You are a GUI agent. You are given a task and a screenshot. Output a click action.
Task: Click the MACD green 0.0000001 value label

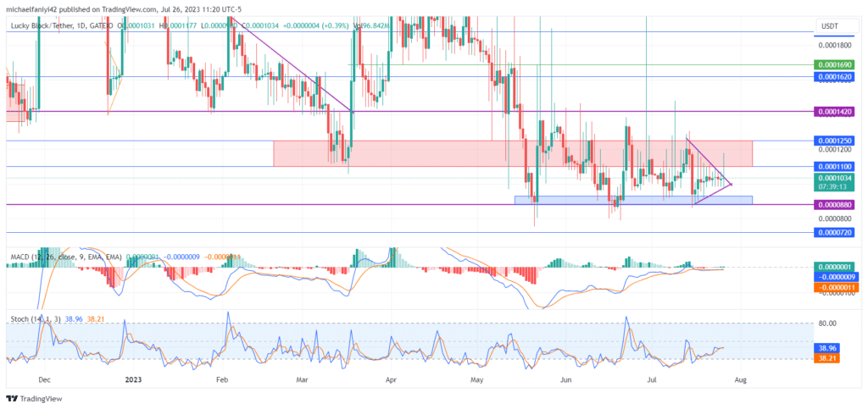pos(834,267)
